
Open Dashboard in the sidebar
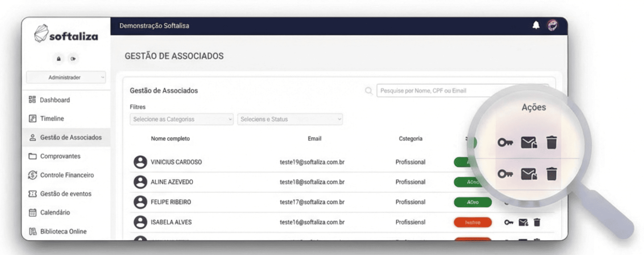point(55,100)
